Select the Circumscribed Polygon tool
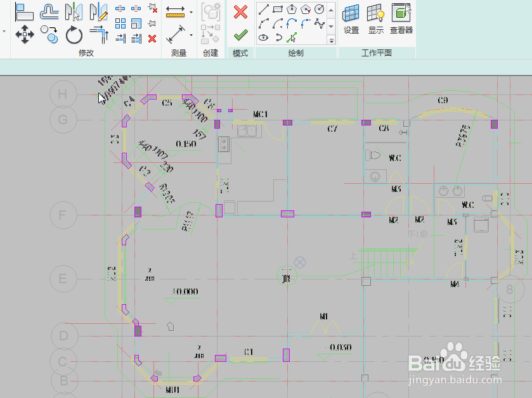The height and width of the screenshot is (398, 532). 306,10
